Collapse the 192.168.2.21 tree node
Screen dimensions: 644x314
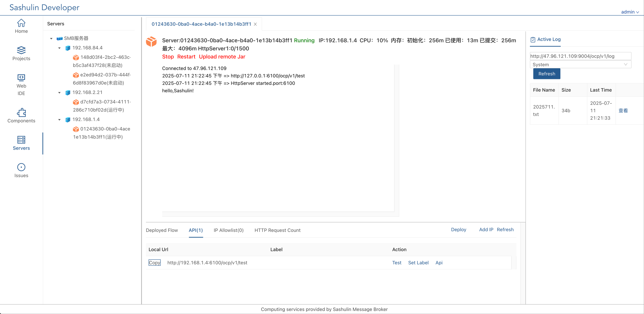coord(59,93)
